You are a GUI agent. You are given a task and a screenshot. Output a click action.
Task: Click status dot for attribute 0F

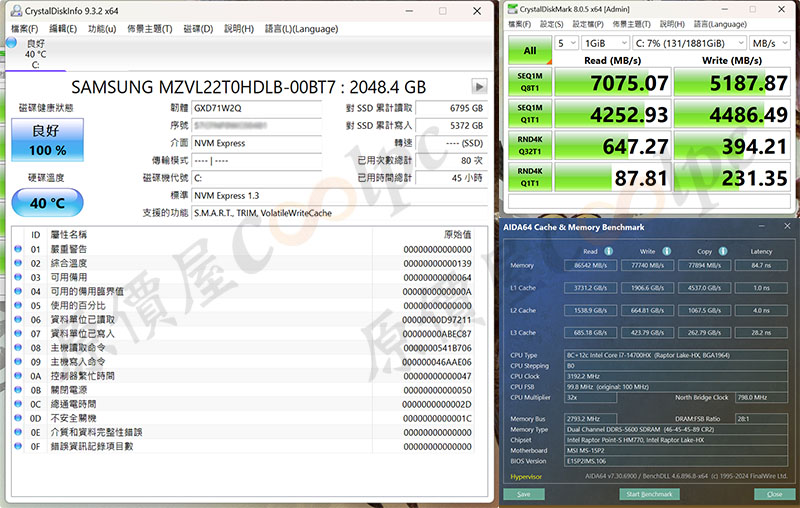pyautogui.click(x=18, y=446)
